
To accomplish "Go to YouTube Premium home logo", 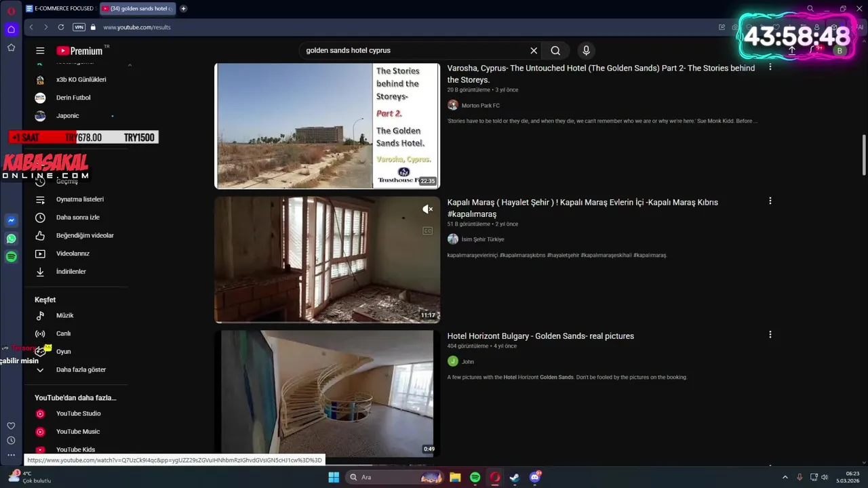I will click(x=79, y=51).
